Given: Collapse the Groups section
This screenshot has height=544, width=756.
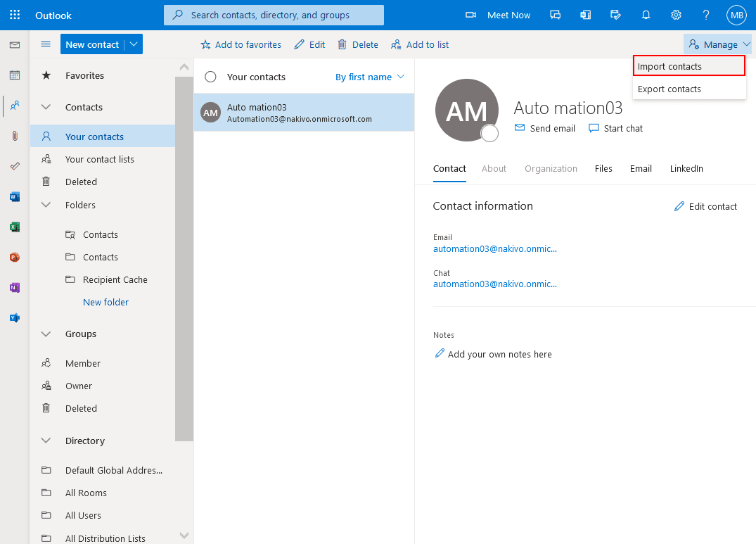Looking at the screenshot, I should 45,334.
